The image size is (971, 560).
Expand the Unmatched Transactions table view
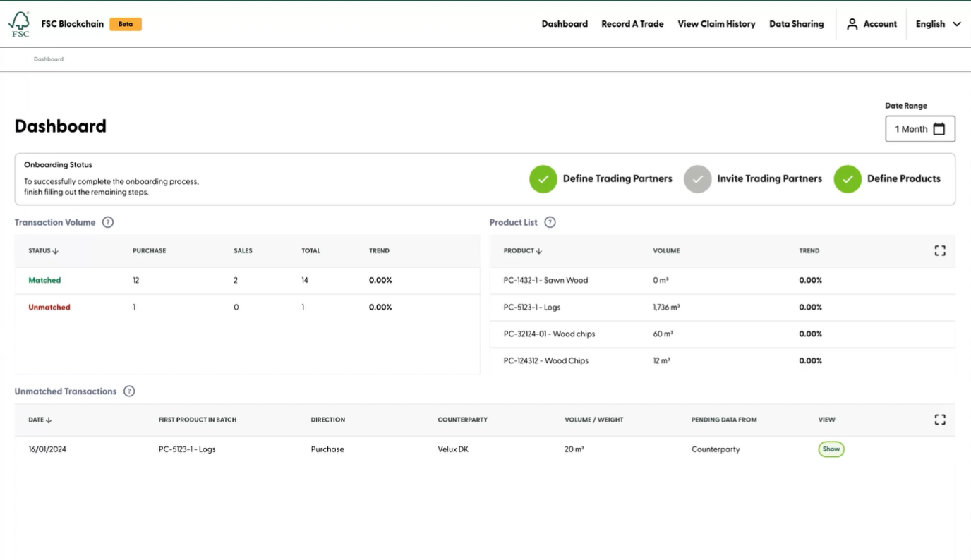click(939, 419)
